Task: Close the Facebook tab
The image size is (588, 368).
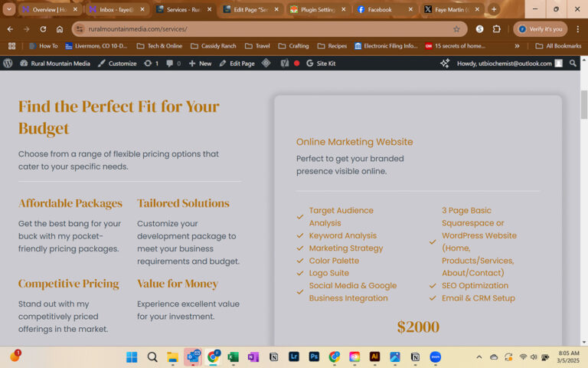Action: tap(410, 9)
